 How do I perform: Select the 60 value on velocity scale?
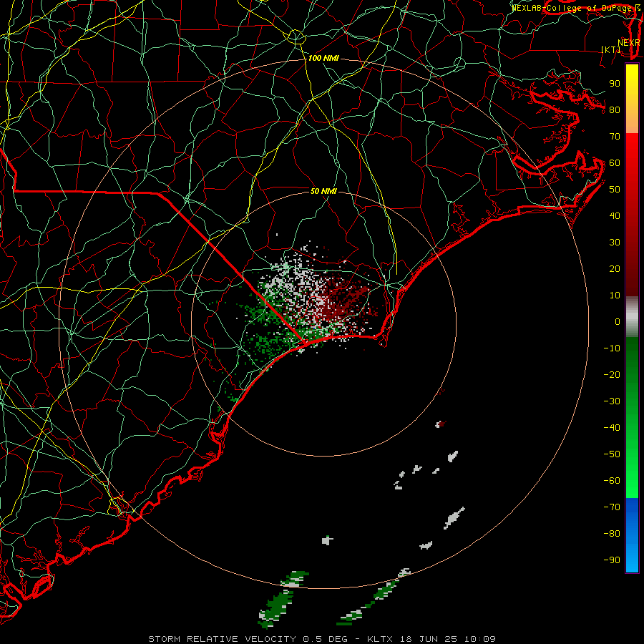tap(615, 163)
